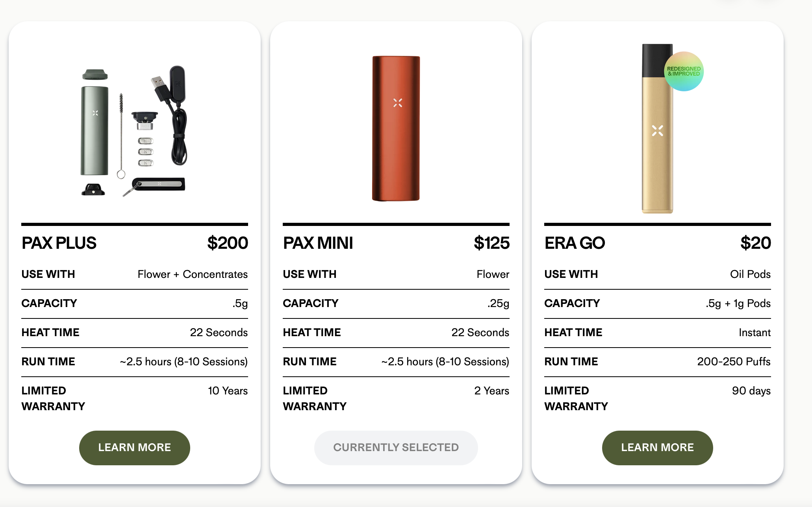Viewport: 812px width, 507px height.
Task: Click the X logo on ERA GO
Action: point(657,131)
